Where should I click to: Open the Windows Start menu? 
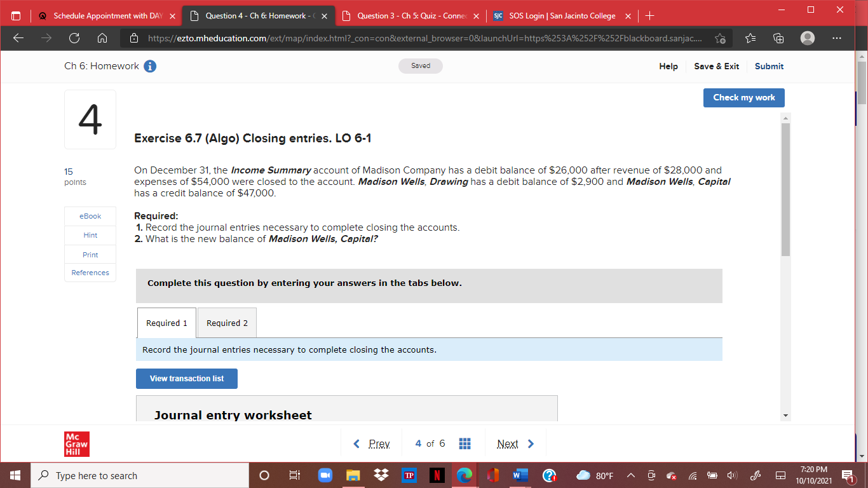15,475
